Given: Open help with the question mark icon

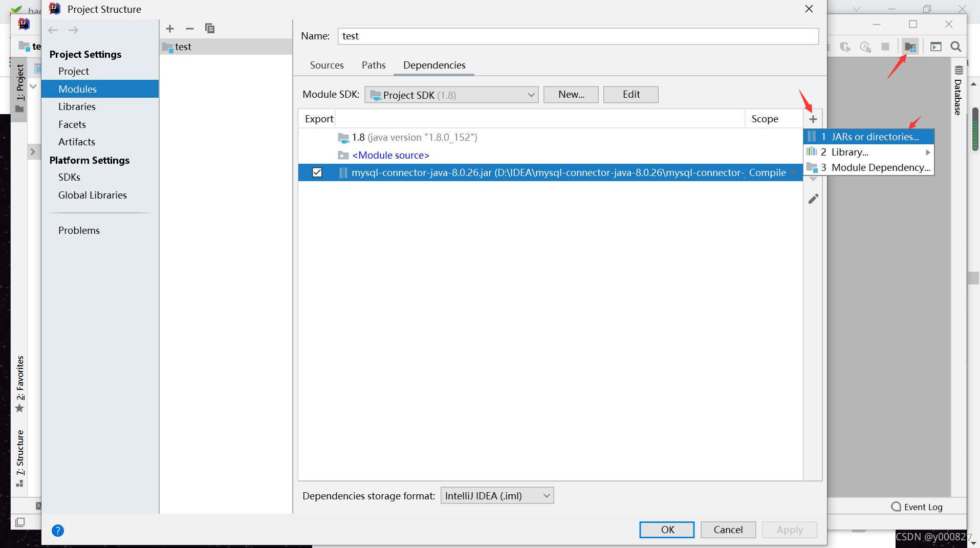Looking at the screenshot, I should [58, 531].
